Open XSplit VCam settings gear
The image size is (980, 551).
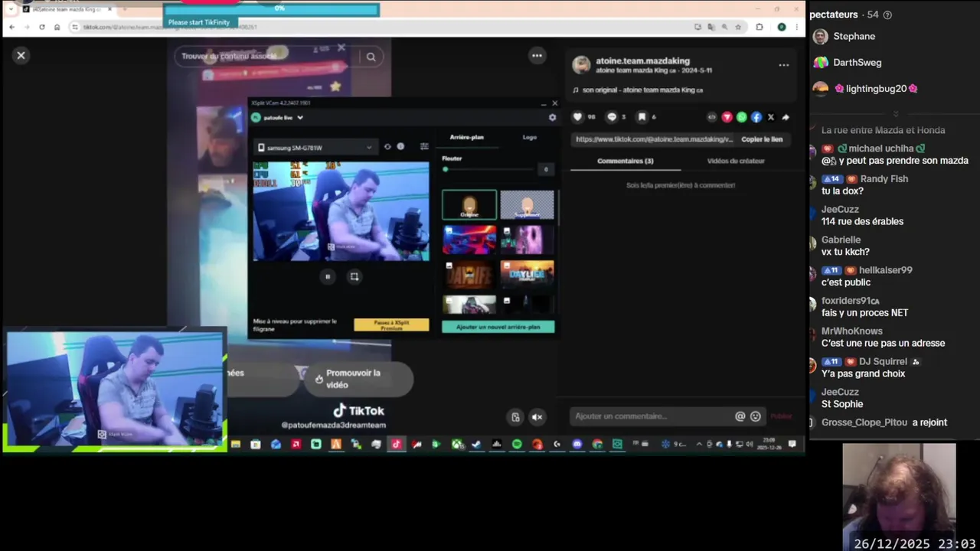(552, 118)
